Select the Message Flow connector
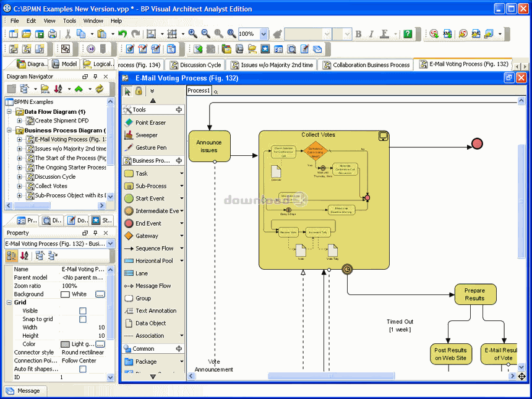The height and width of the screenshot is (399, 532). point(153,286)
